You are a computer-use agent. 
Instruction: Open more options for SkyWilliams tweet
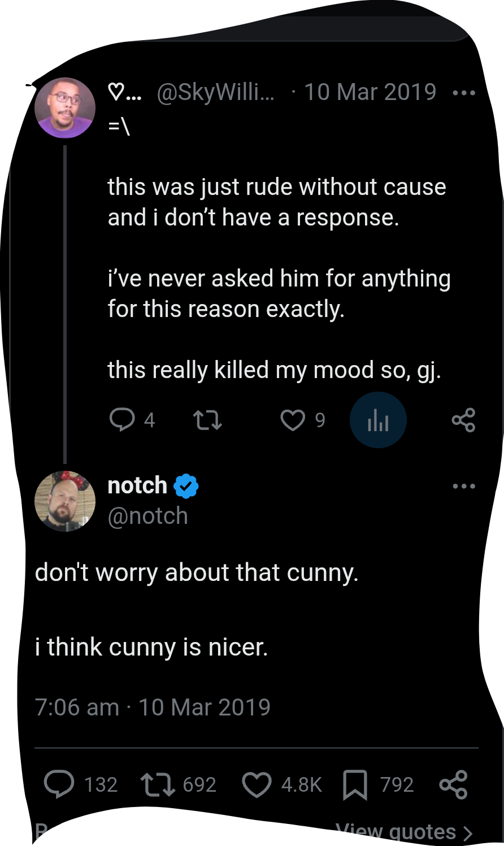[x=464, y=93]
